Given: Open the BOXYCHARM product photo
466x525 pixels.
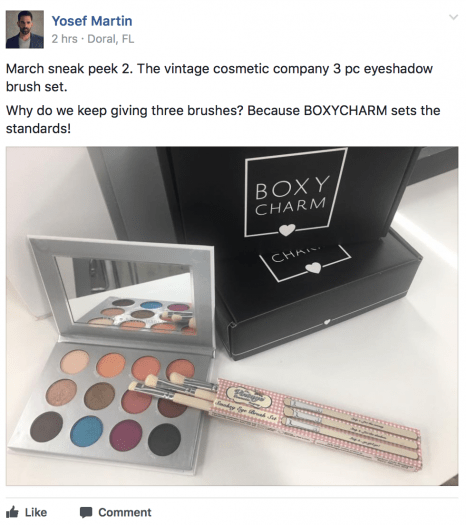Looking at the screenshot, I should (232, 316).
